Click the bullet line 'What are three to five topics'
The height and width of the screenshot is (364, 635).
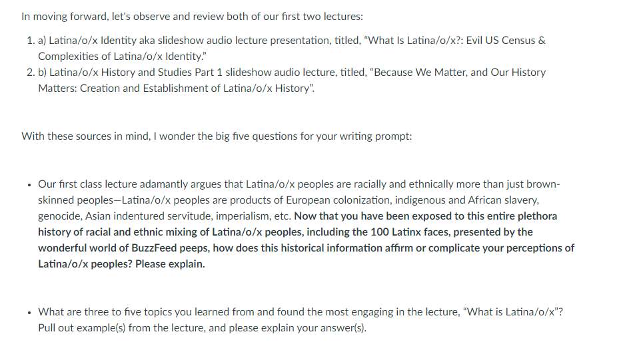301,312
